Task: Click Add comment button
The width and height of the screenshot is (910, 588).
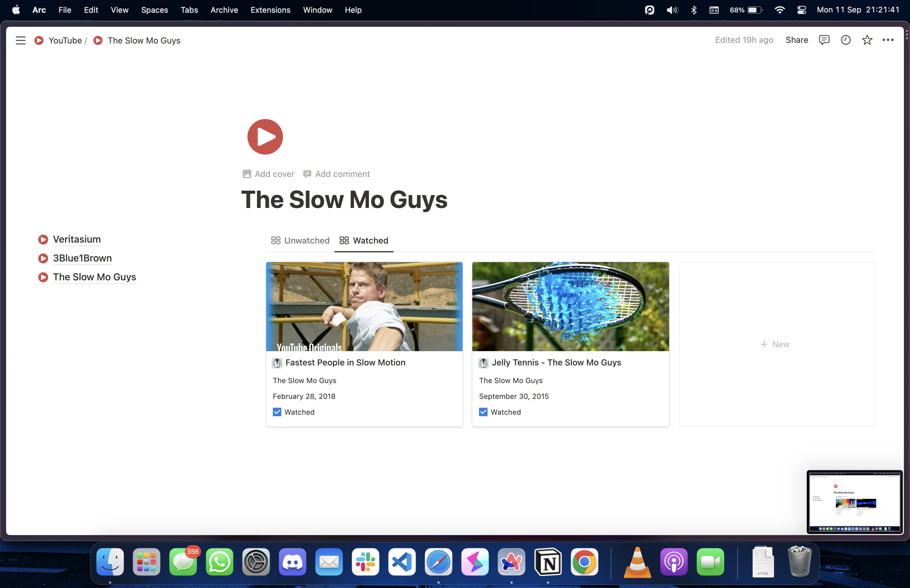Action: pos(336,174)
